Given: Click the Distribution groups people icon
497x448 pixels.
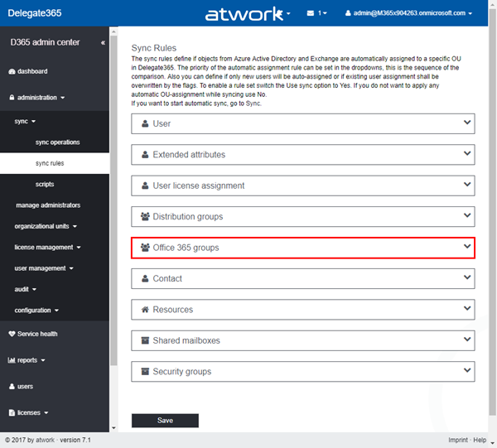Looking at the screenshot, I should [145, 216].
